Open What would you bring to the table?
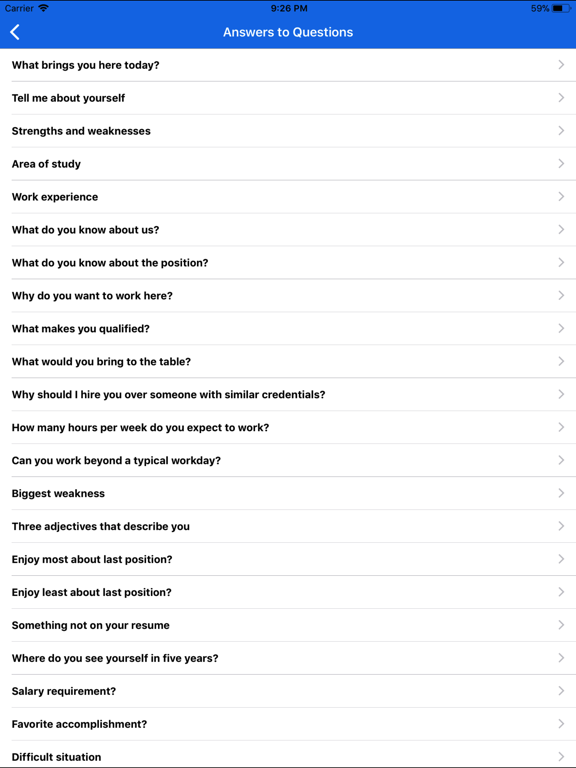Screen dimensions: 576x768 pyautogui.click(x=288, y=361)
